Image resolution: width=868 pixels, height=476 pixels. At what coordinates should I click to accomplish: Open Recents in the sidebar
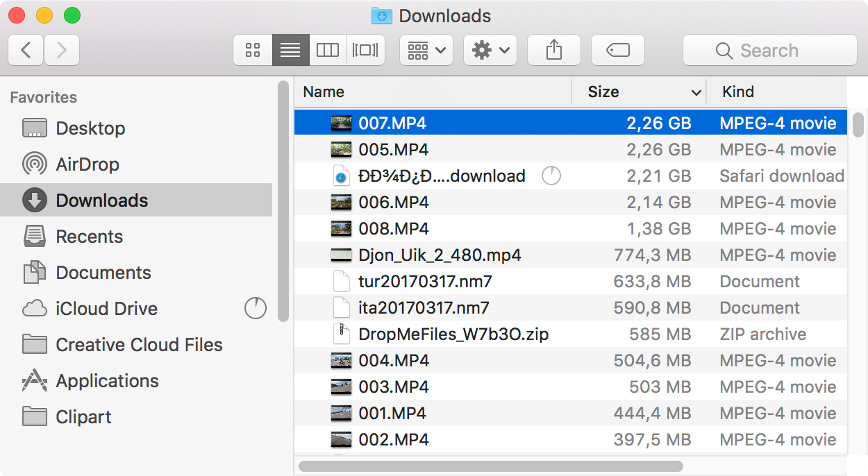(x=136, y=237)
